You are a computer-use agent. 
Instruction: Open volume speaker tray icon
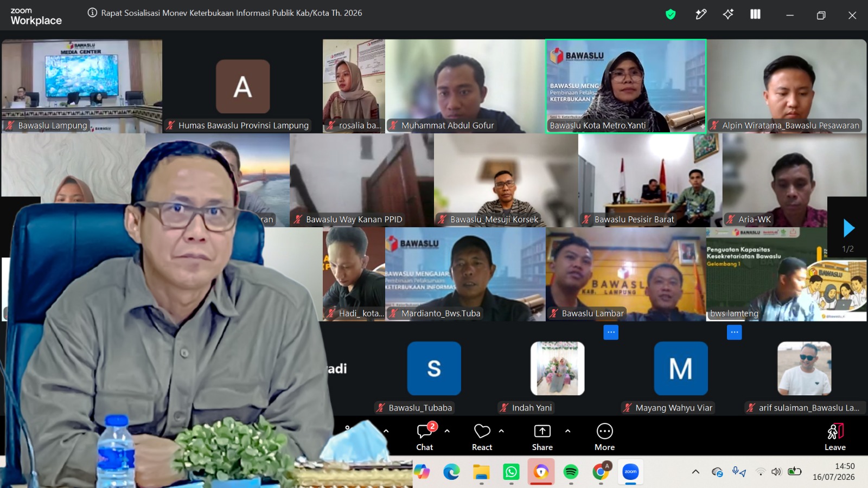point(776,472)
